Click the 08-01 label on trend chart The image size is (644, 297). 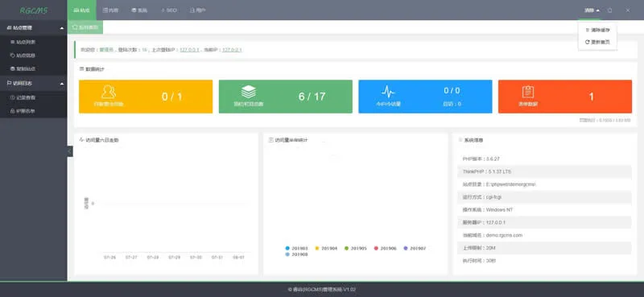[x=238, y=257]
